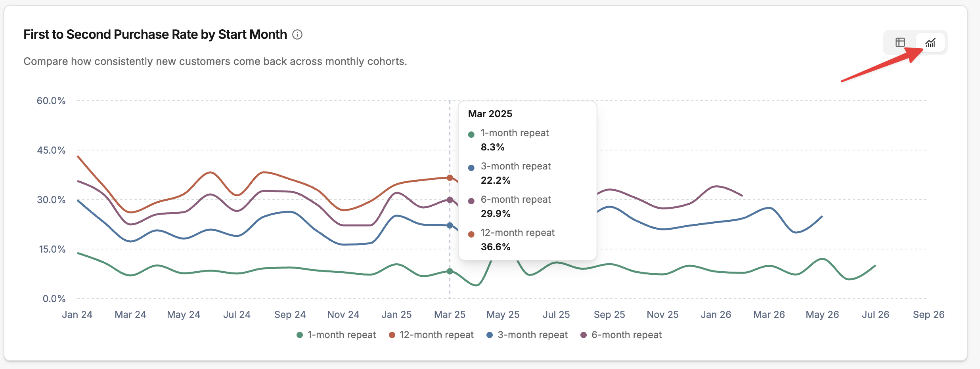
Task: Click the 6-month repeat data point at Mar 25
Action: pos(450,200)
